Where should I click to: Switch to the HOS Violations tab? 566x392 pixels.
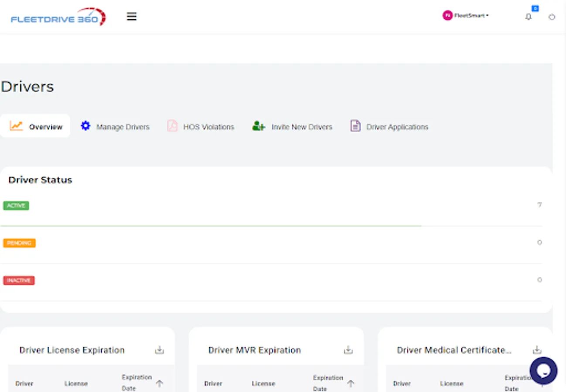pos(208,126)
